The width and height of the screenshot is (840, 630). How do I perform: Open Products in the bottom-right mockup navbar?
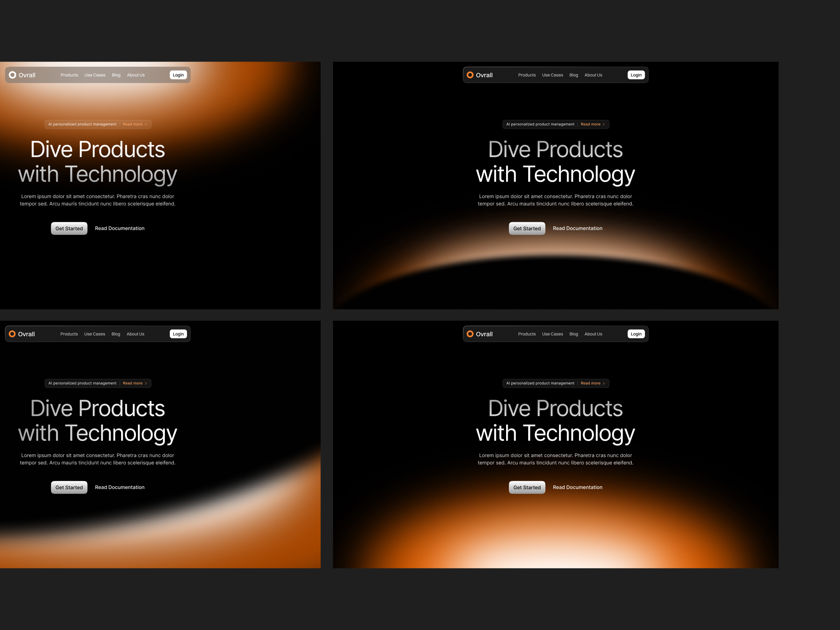(527, 334)
